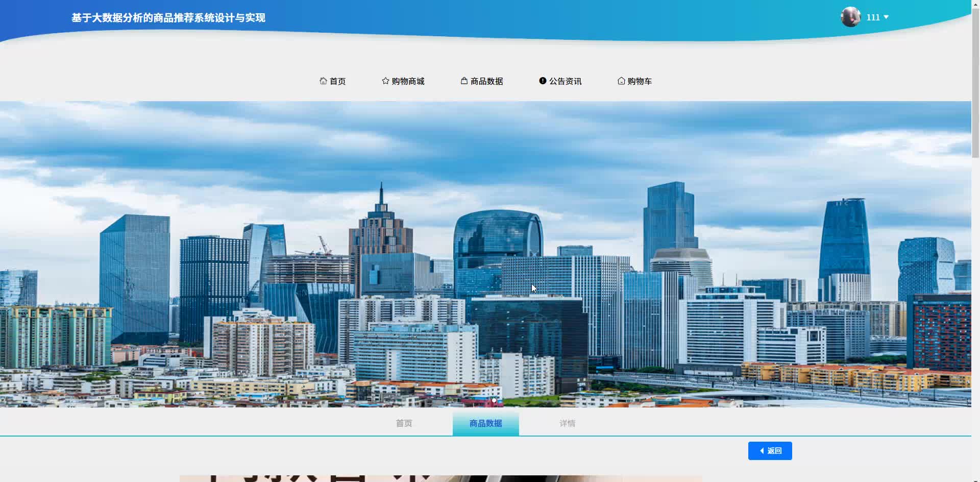980x482 pixels.
Task: Select the highlighted 商品数据 breadcrumb tab
Action: click(x=486, y=424)
